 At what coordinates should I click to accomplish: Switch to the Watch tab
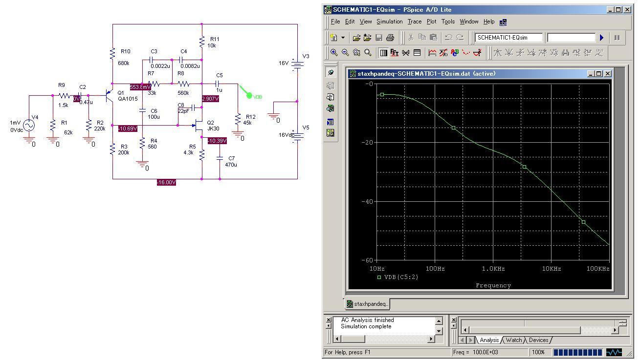click(513, 340)
